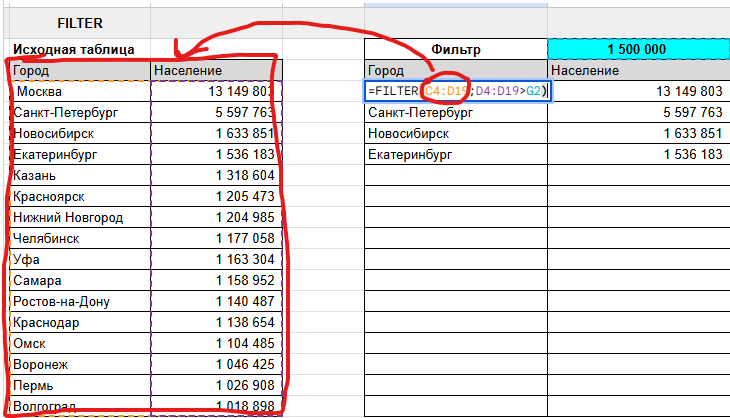The width and height of the screenshot is (730, 418).
Task: Select population value 1 138 654
Action: click(216, 323)
